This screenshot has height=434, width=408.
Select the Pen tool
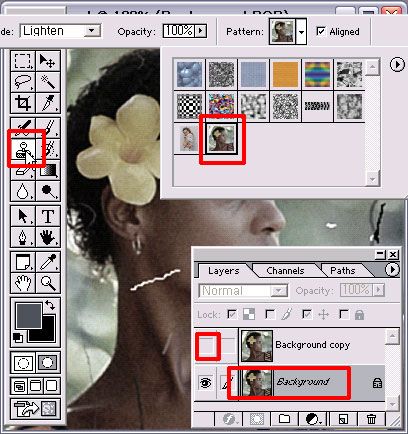(x=23, y=237)
